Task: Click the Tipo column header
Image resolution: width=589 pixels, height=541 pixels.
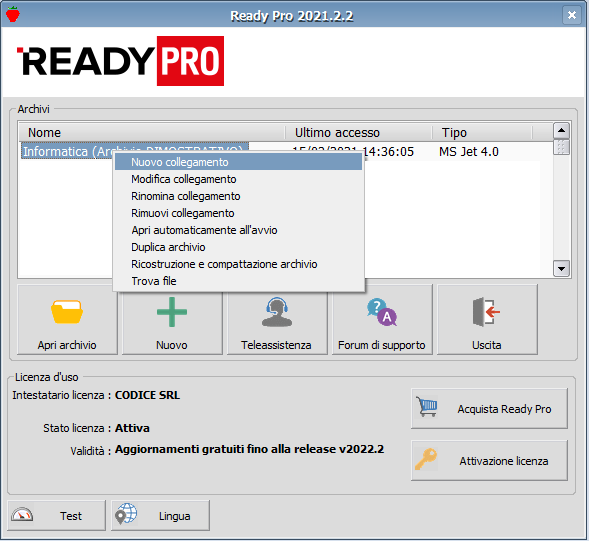Action: click(x=482, y=133)
